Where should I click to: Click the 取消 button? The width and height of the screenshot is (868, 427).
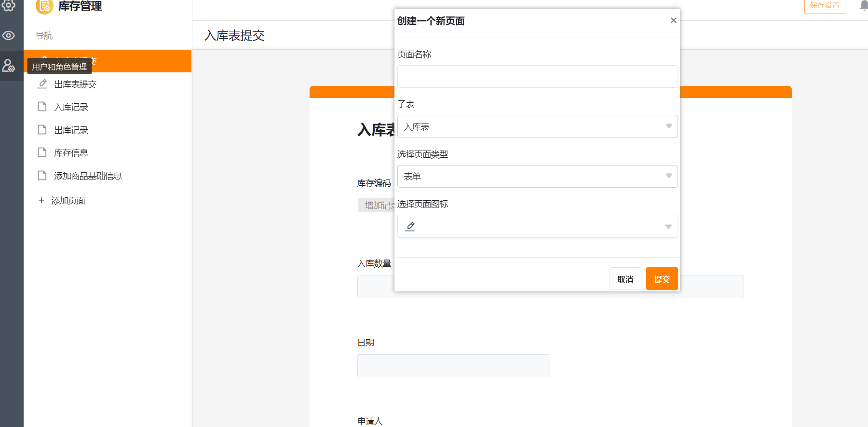(625, 279)
